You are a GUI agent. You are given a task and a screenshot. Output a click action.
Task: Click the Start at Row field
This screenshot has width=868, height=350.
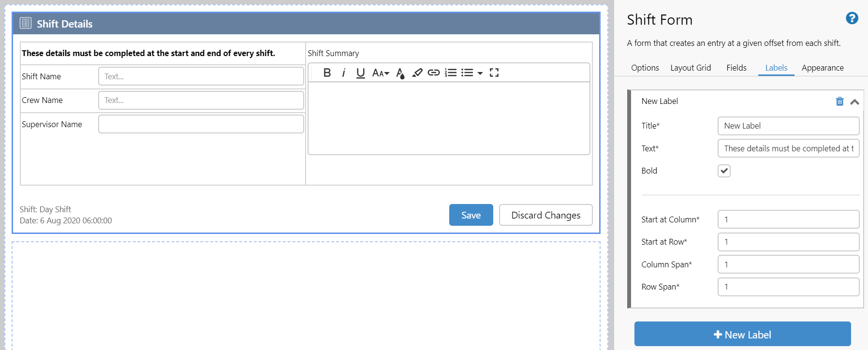click(788, 242)
